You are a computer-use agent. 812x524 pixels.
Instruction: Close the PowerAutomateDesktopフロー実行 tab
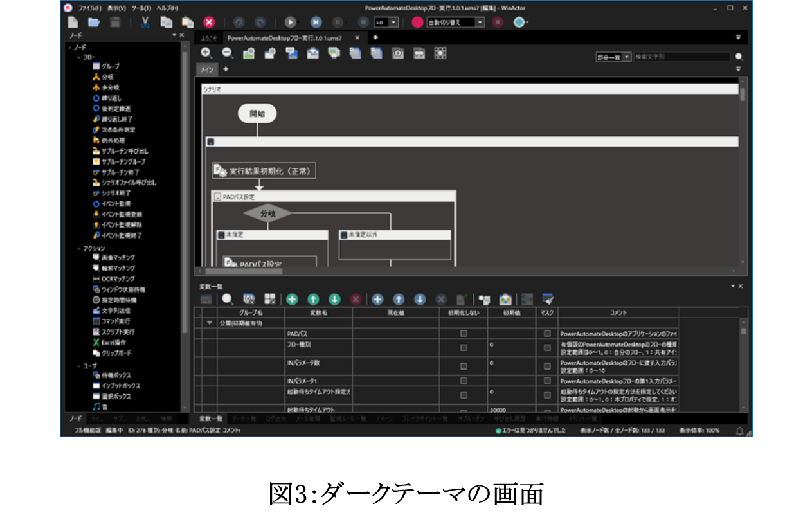[x=357, y=37]
